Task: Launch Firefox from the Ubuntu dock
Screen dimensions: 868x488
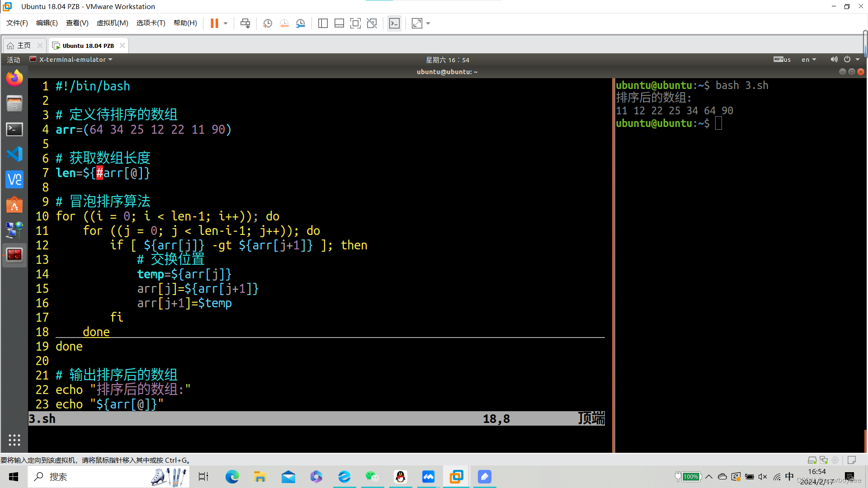Action: [14, 79]
